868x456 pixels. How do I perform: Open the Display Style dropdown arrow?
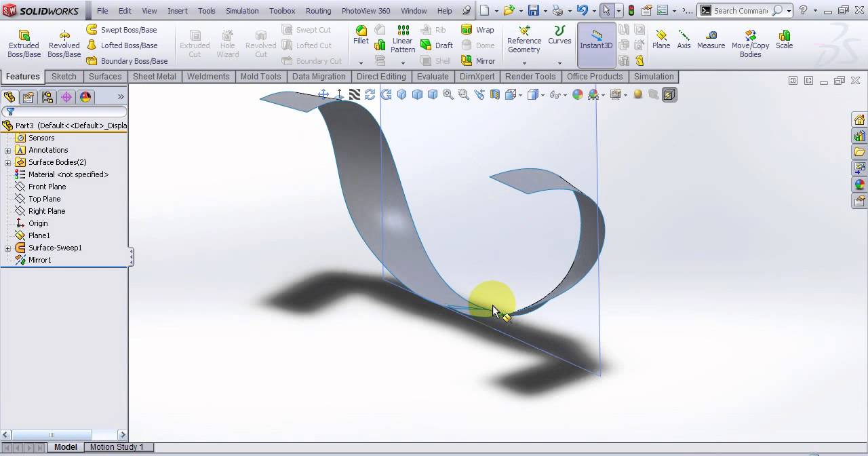(542, 94)
